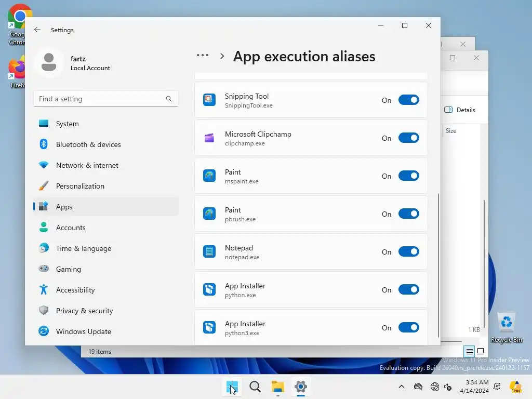The height and width of the screenshot is (399, 532).
Task: Click the File Explorer vertical scrollbar
Action: (x=484, y=264)
